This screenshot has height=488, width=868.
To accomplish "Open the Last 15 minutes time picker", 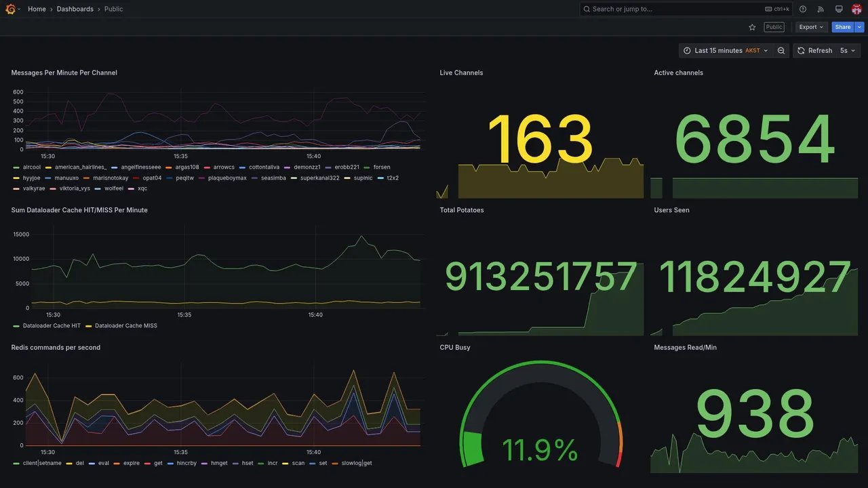I will [x=726, y=51].
